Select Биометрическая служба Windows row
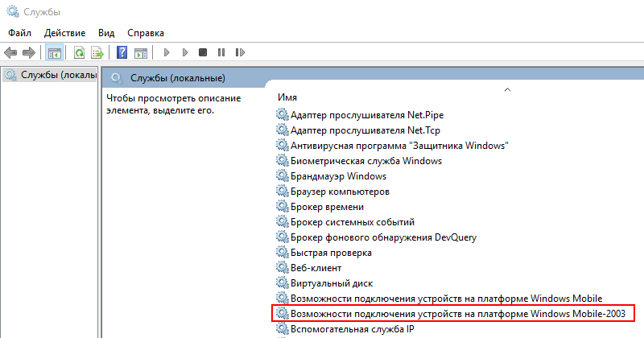Viewport: 644px width, 338px height. coord(359,161)
